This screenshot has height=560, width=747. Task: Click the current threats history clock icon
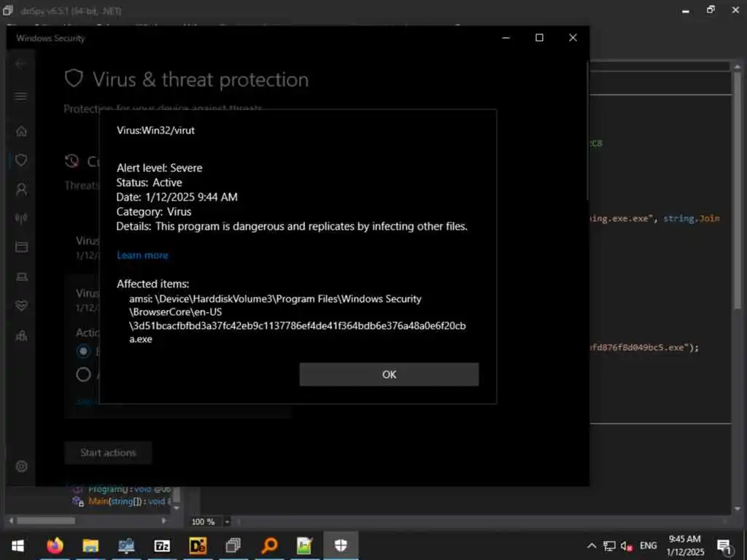71,161
